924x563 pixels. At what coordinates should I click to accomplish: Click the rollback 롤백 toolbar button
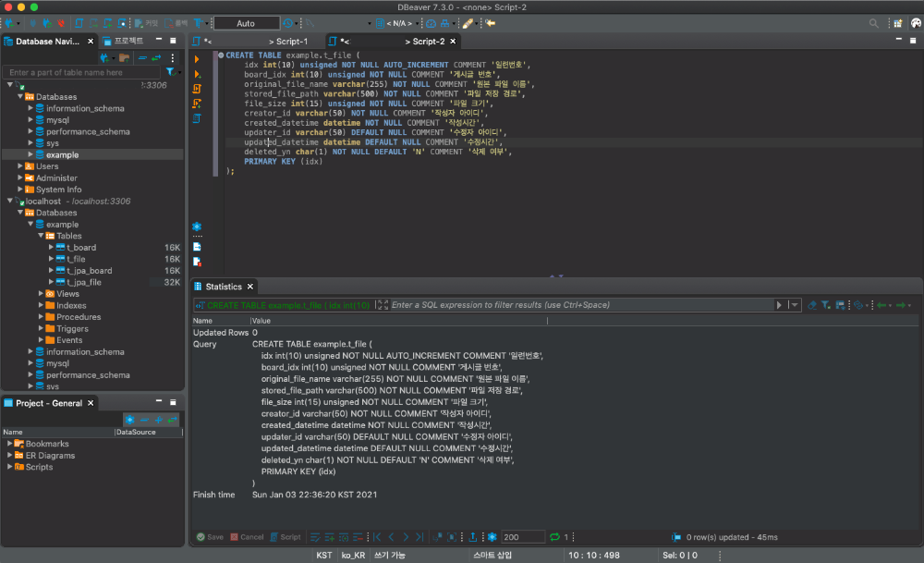(176, 23)
